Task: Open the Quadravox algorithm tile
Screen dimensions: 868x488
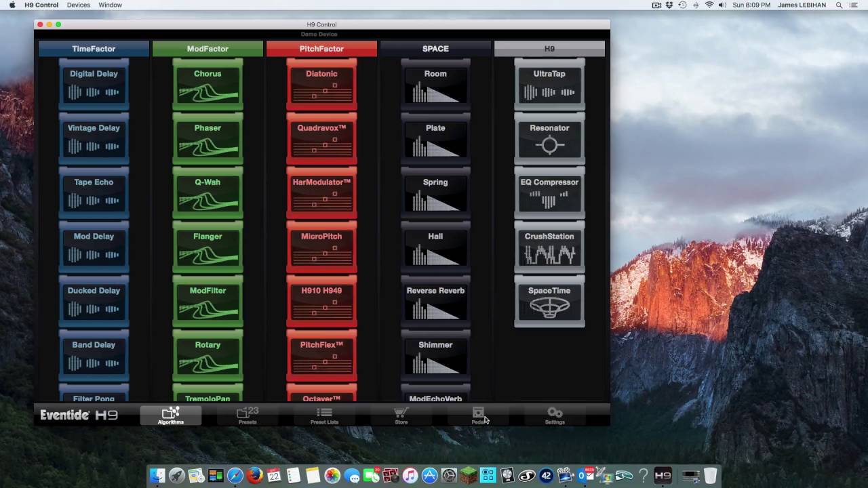Action: click(x=321, y=138)
